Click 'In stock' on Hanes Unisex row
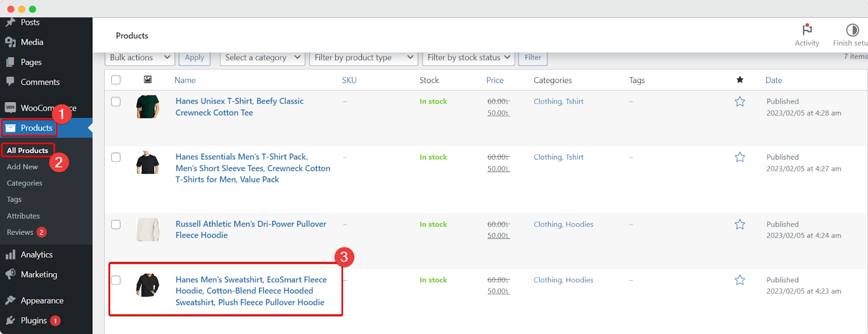The width and height of the screenshot is (868, 334). click(433, 102)
